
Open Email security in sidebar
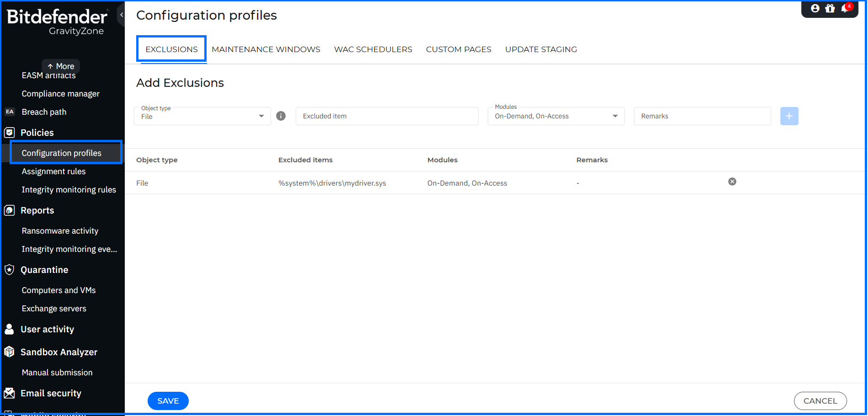tap(51, 393)
